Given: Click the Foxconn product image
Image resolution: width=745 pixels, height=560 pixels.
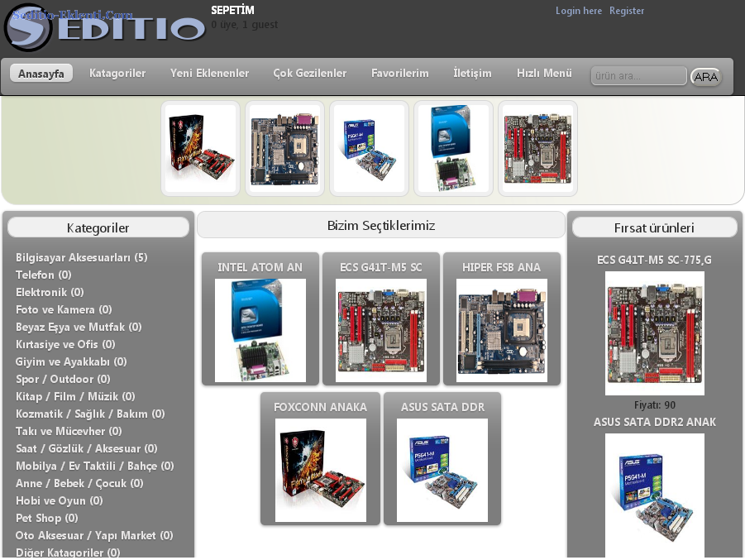Looking at the screenshot, I should (x=321, y=470).
